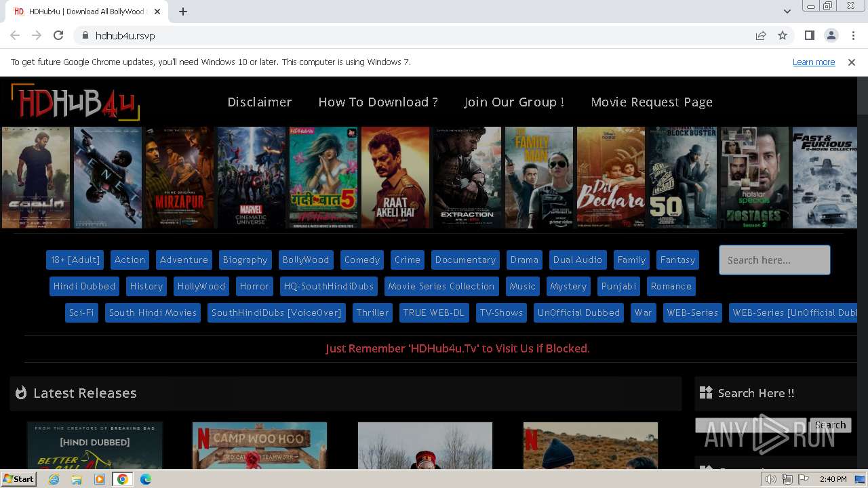This screenshot has height=488, width=868.
Task: Select the TRUE WEB-DL tag
Action: (433, 312)
